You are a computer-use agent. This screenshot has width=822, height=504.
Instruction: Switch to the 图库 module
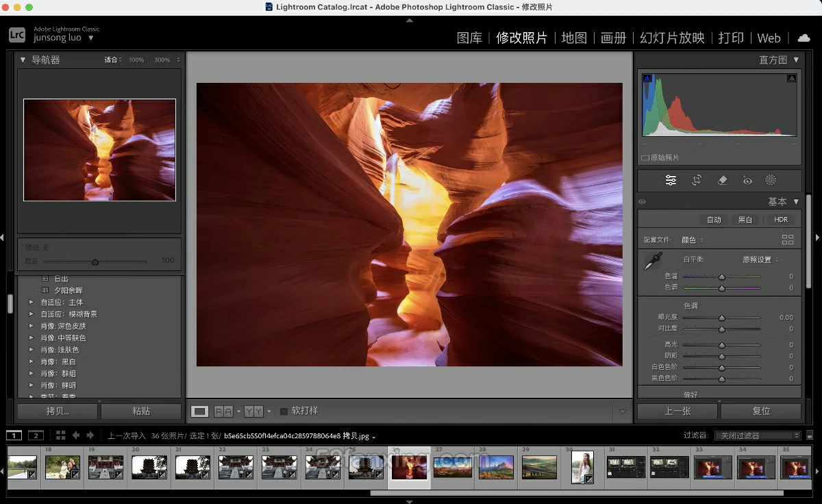469,38
